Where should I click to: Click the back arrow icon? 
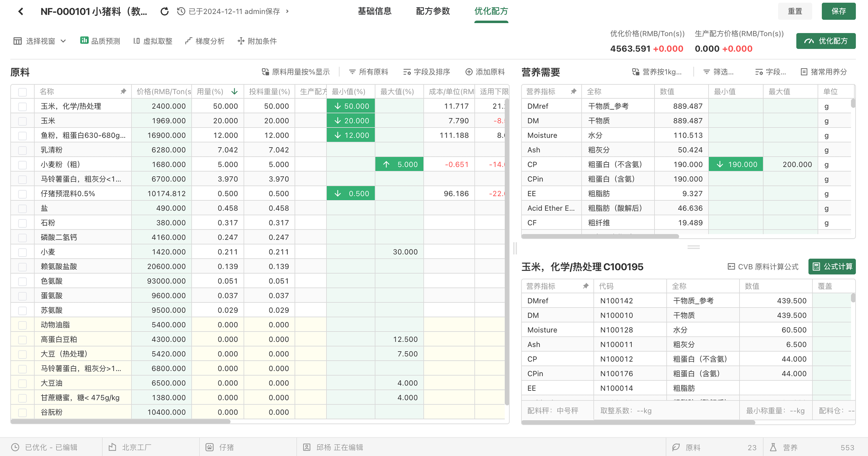click(x=21, y=12)
